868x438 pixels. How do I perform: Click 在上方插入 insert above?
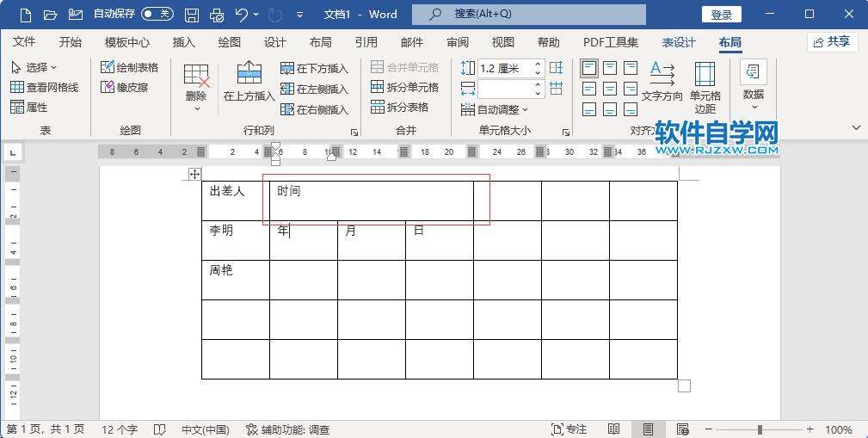pyautogui.click(x=249, y=82)
